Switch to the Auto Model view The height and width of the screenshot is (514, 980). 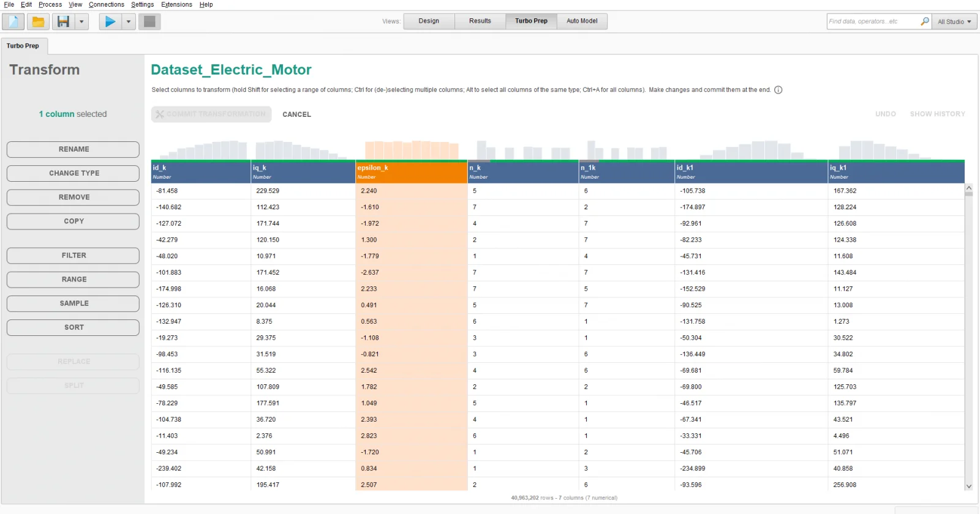tap(581, 21)
